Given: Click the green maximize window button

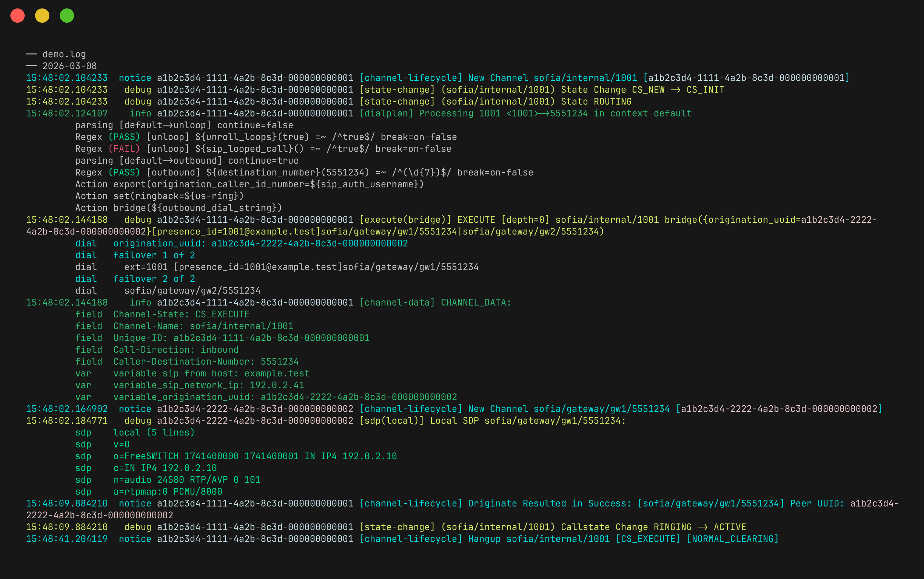Looking at the screenshot, I should (67, 16).
